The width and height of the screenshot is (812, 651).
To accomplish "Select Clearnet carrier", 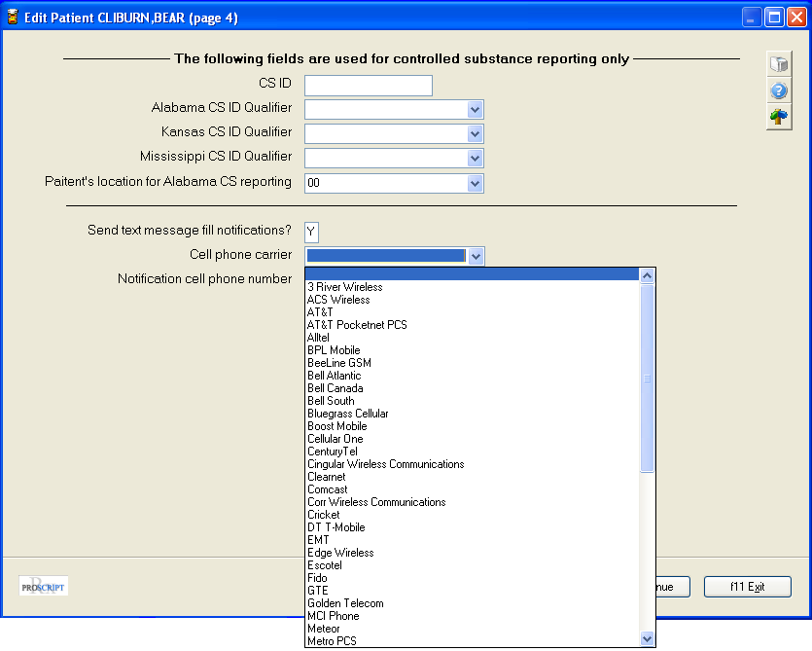I will coord(473,477).
